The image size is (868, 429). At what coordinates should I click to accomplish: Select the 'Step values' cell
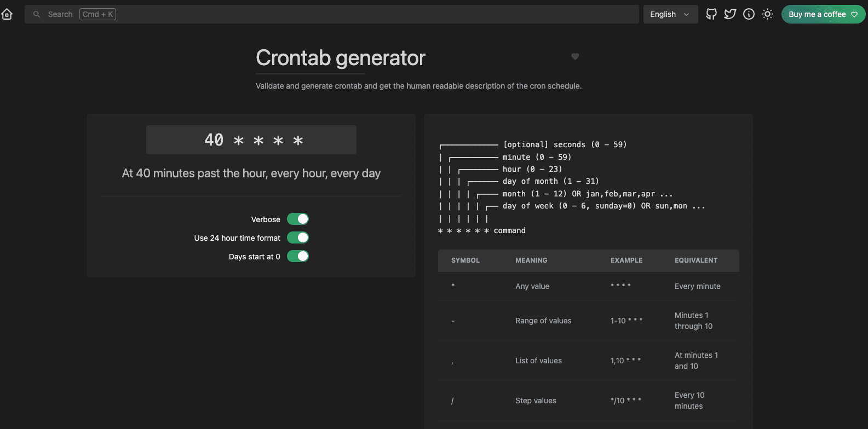click(536, 401)
